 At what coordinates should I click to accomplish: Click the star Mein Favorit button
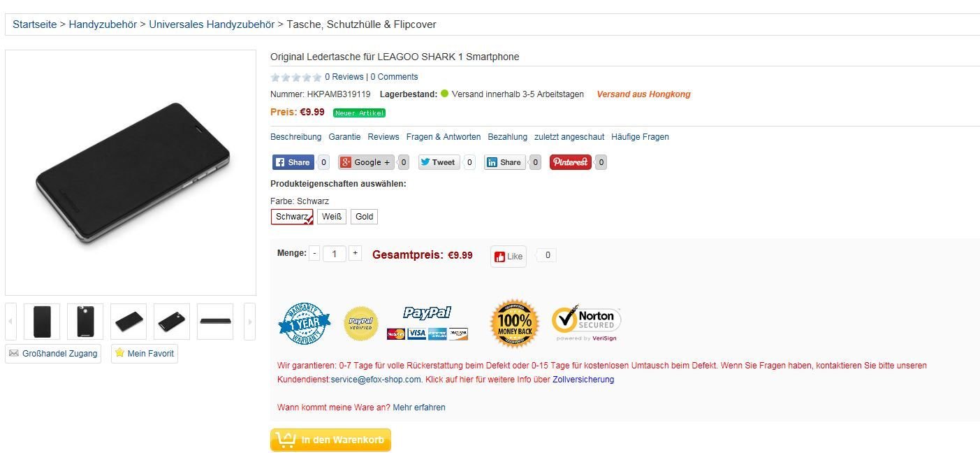point(145,353)
